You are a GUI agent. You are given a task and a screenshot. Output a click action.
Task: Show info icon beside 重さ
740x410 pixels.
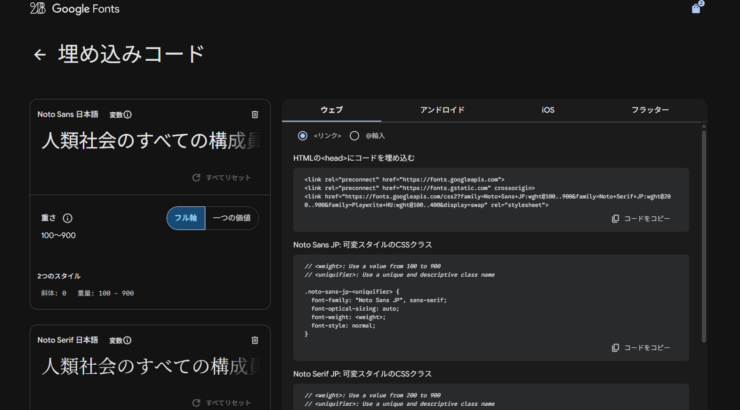click(x=67, y=218)
